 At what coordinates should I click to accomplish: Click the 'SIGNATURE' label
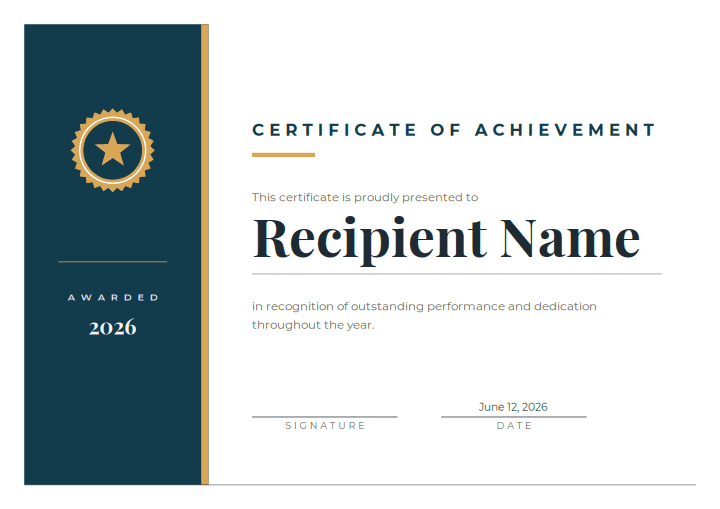click(x=325, y=426)
